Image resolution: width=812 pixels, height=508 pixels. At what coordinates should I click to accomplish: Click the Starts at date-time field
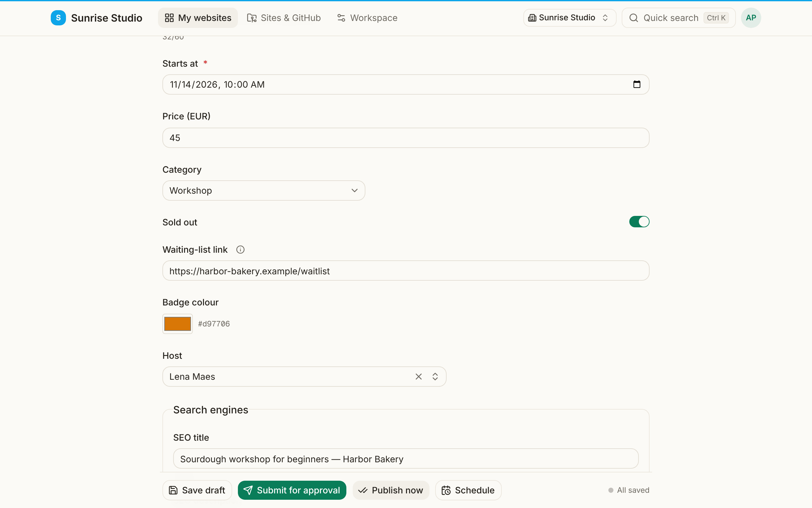coord(406,84)
